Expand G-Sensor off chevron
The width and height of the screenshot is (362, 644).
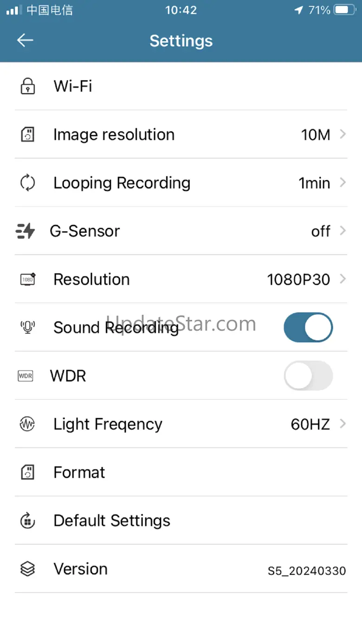click(x=343, y=231)
